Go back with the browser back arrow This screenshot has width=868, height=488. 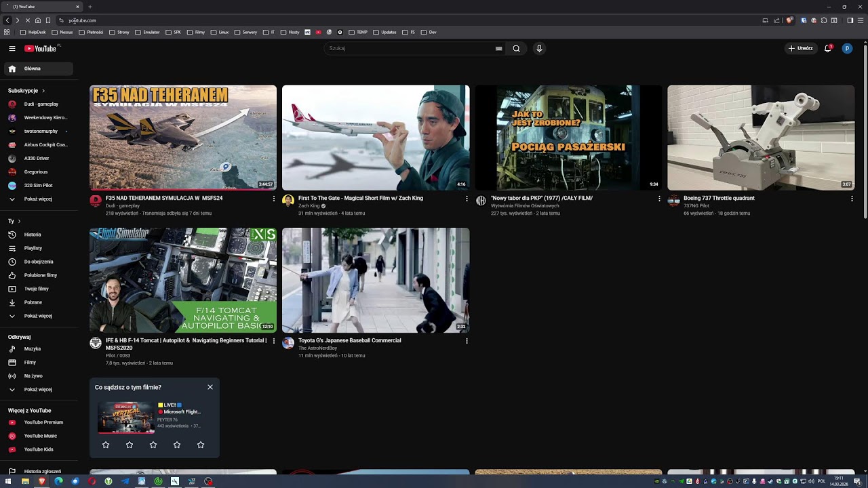pyautogui.click(x=7, y=20)
